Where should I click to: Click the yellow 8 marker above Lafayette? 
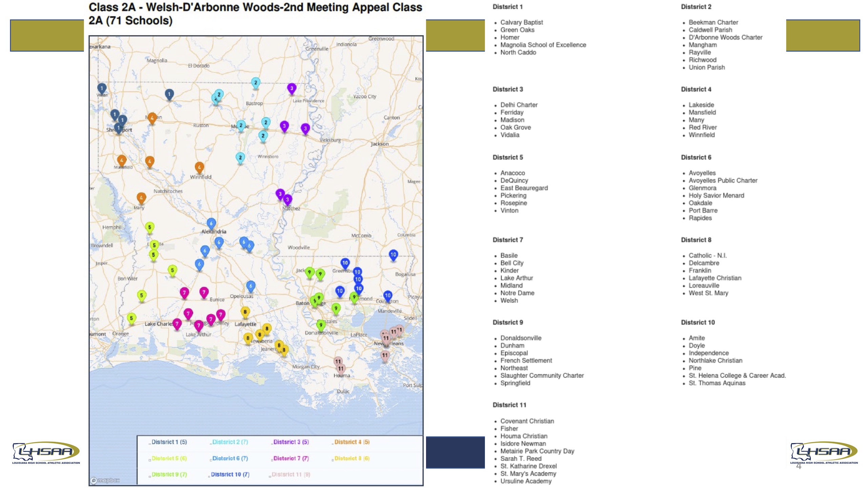tap(245, 312)
